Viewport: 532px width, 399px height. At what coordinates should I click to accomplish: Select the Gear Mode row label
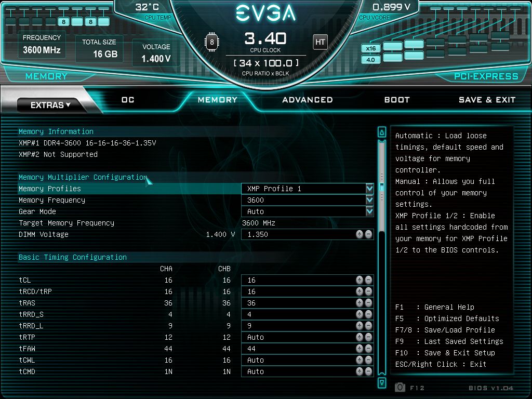click(x=37, y=212)
